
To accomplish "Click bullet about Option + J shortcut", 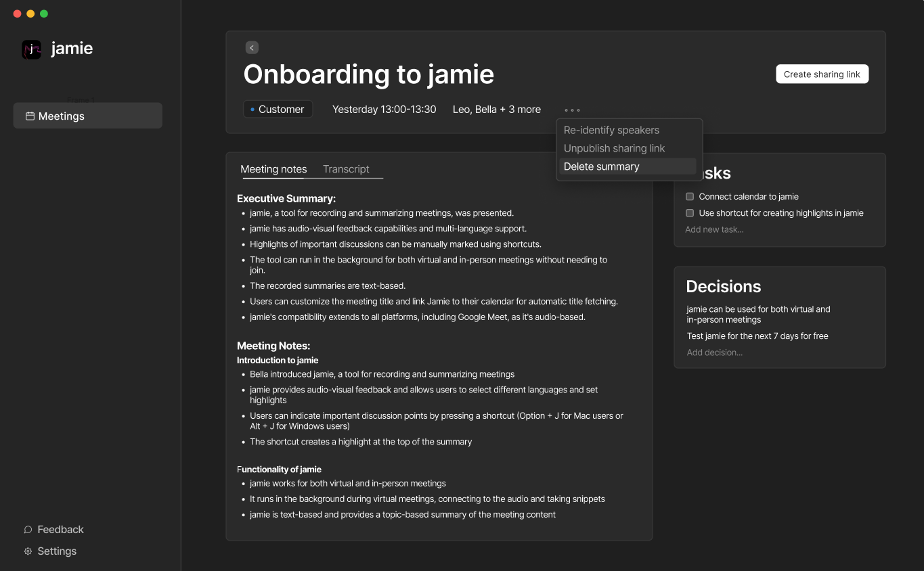I will [x=437, y=421].
